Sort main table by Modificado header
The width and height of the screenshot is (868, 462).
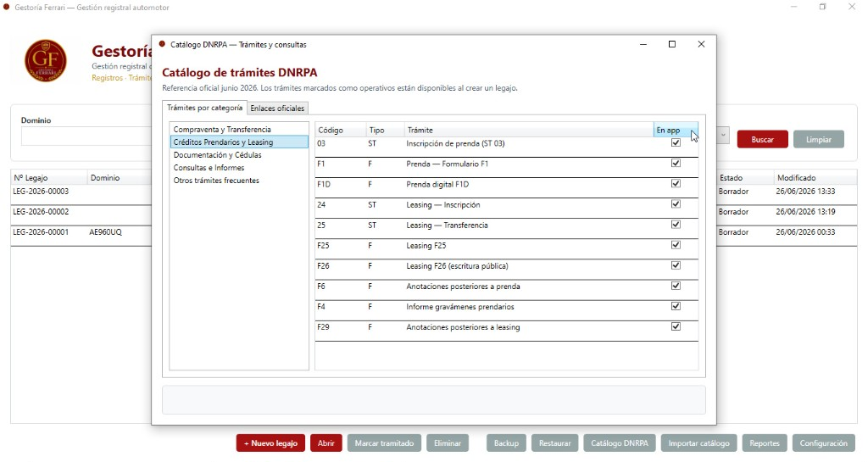(815, 178)
